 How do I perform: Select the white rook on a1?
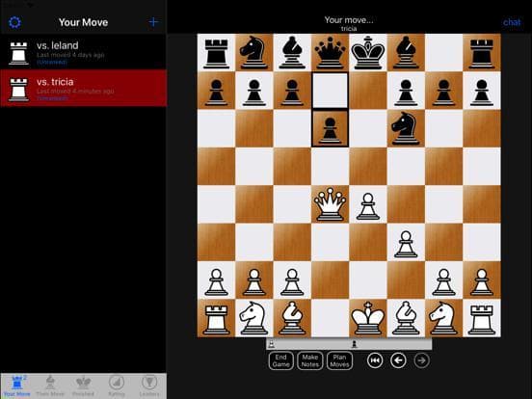pos(216,320)
